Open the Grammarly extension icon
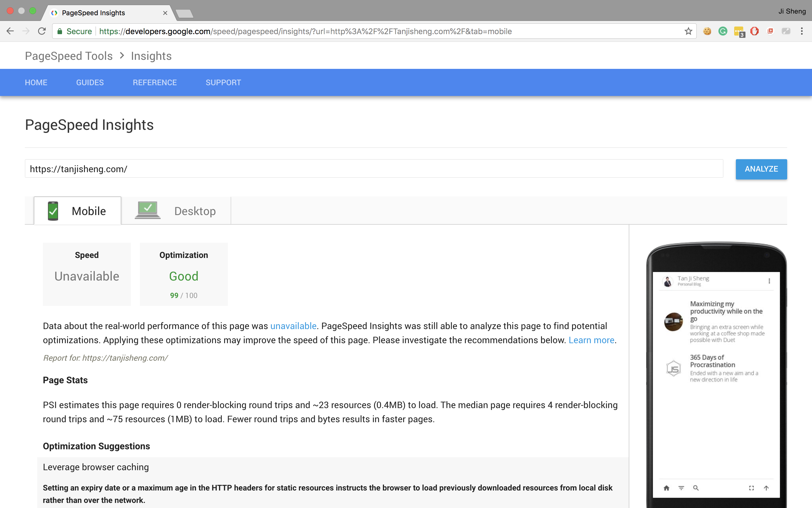 pyautogui.click(x=723, y=31)
